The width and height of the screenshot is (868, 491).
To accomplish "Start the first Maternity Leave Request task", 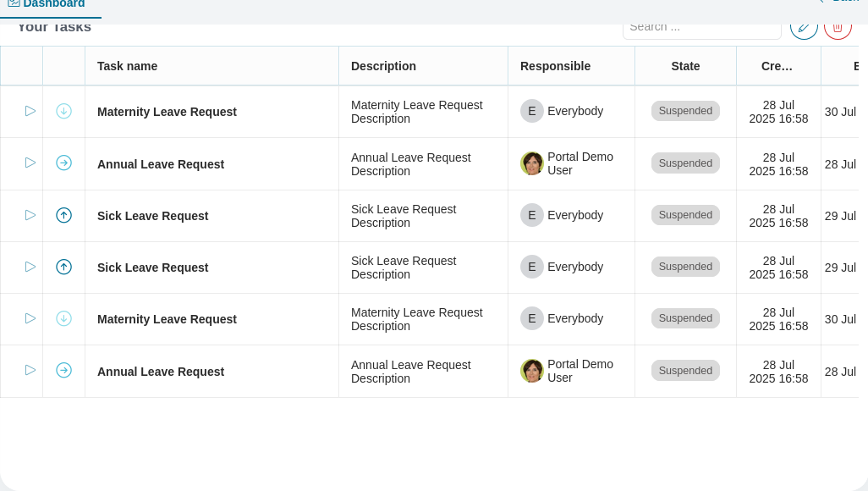I will pos(30,111).
